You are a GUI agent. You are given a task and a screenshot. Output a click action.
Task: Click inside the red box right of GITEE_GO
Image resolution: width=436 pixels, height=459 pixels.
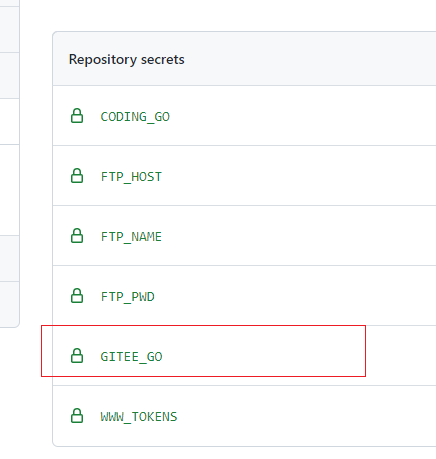[x=263, y=351]
